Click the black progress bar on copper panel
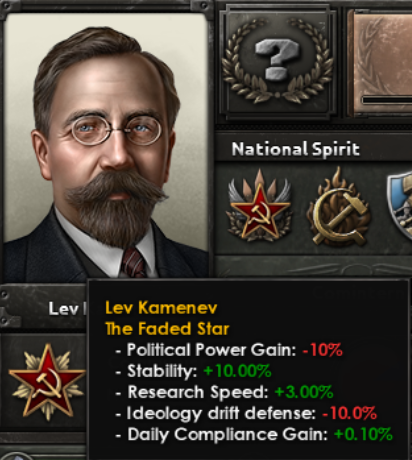 click(387, 100)
